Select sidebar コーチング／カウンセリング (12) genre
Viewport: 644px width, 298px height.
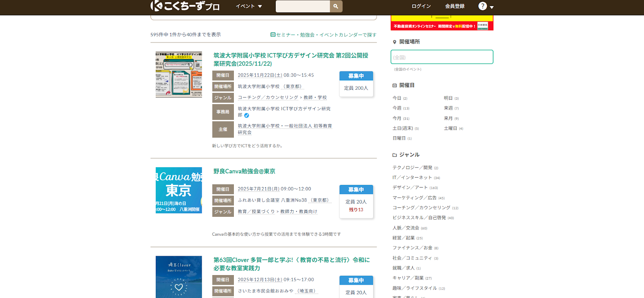coord(421,208)
